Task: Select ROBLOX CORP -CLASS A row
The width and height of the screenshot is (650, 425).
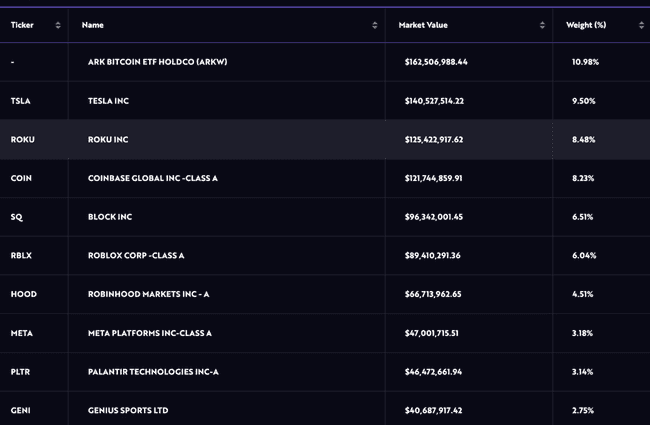Action: (x=136, y=256)
